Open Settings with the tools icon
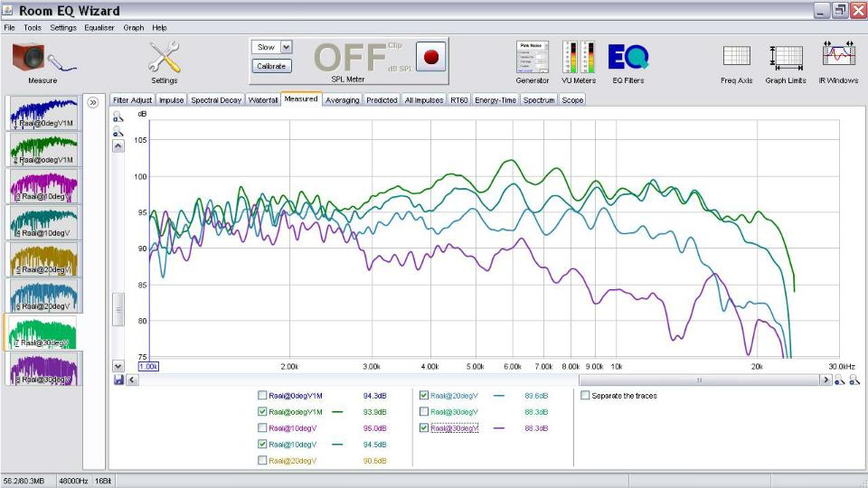Screen dimensions: 868x488 pyautogui.click(x=165, y=57)
